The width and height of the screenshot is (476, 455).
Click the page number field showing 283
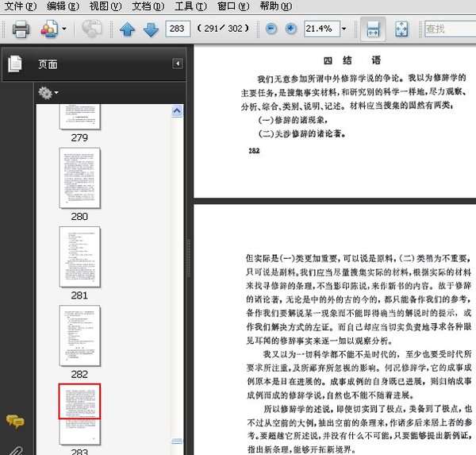178,29
